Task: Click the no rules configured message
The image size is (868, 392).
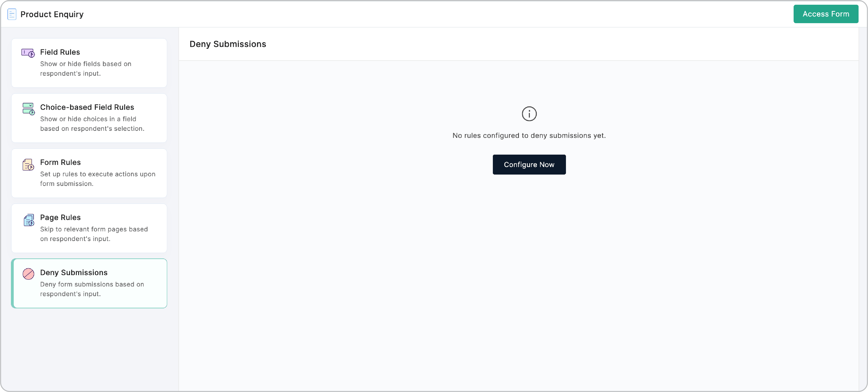Action: 529,136
